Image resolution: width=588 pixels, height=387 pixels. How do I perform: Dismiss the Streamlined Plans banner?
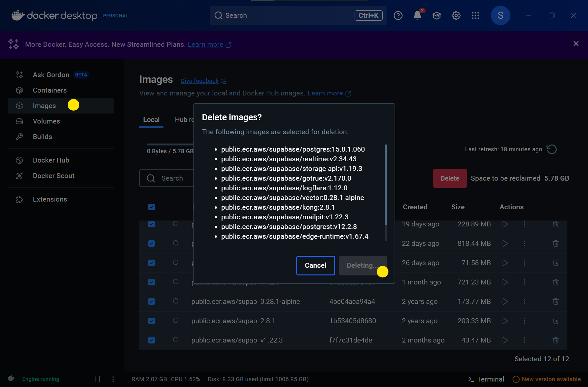coord(576,44)
